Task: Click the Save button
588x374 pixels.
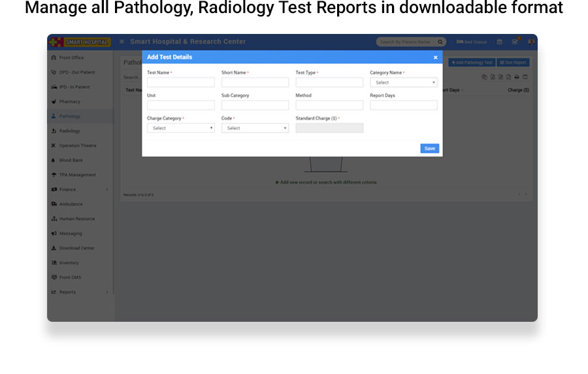Action: click(x=429, y=149)
